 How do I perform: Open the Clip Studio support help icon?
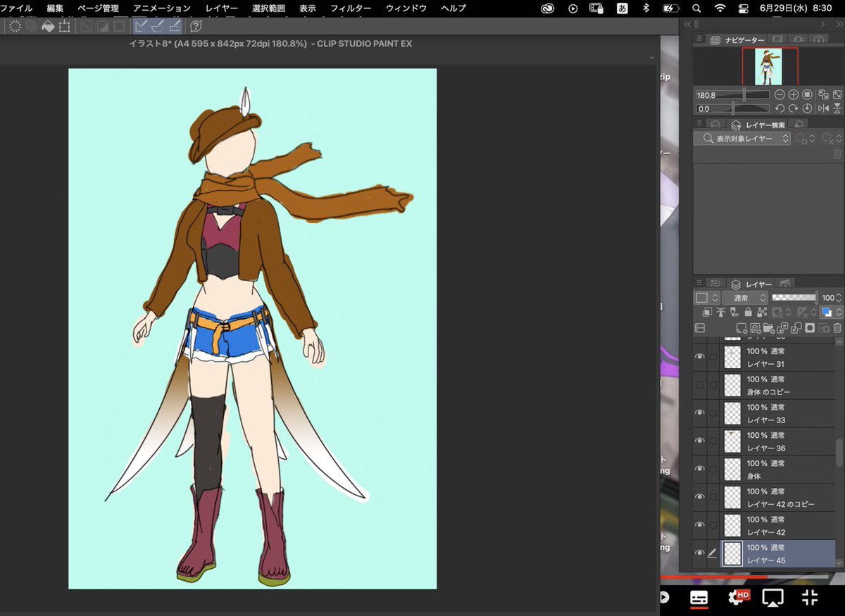[196, 27]
